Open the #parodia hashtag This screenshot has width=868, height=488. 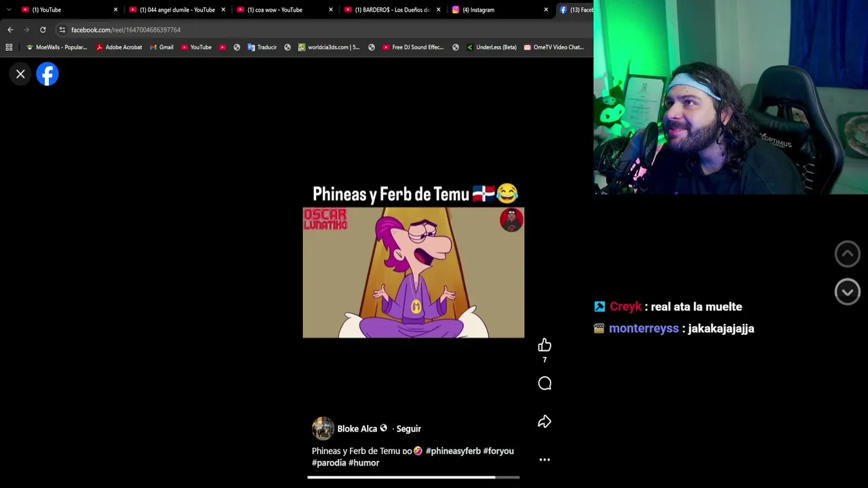coord(329,463)
